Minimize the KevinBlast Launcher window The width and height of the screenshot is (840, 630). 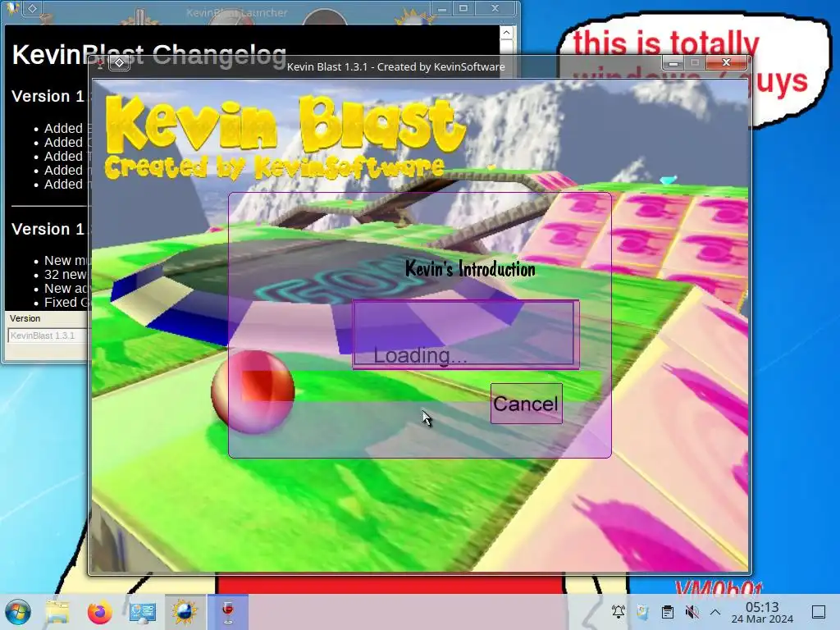tap(442, 8)
